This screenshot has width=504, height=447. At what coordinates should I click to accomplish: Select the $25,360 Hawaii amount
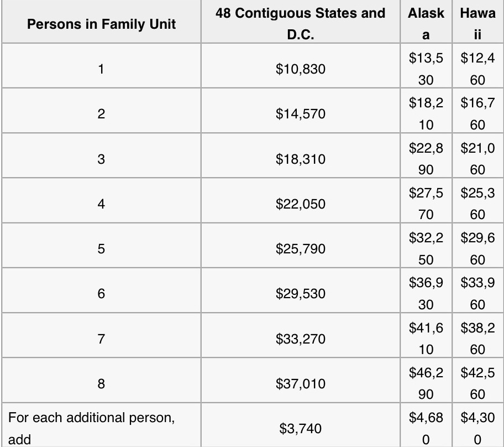(478, 204)
